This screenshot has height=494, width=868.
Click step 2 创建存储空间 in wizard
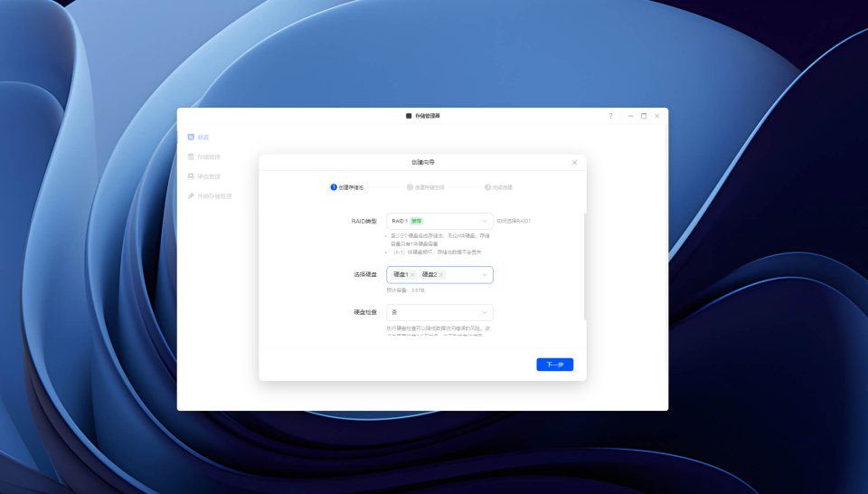(426, 187)
